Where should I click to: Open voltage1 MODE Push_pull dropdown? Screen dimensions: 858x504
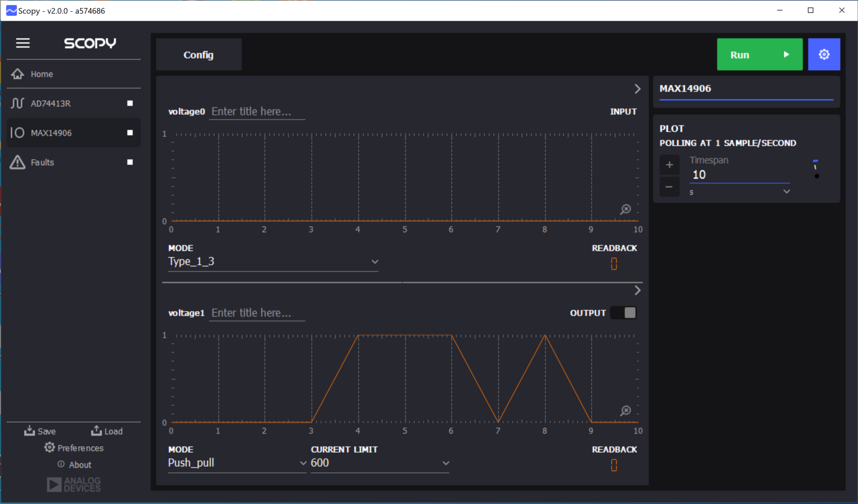click(237, 463)
